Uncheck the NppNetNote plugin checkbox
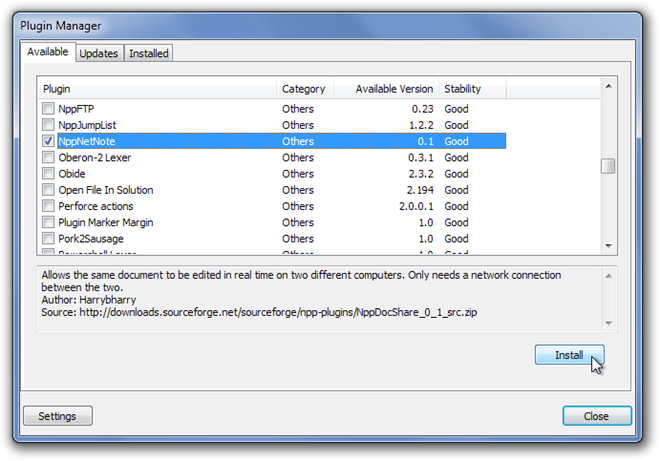Screen dimensions: 660x461 [x=48, y=141]
